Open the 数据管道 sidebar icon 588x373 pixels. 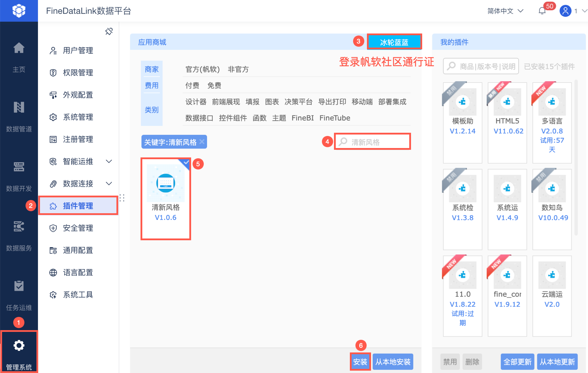(x=19, y=107)
